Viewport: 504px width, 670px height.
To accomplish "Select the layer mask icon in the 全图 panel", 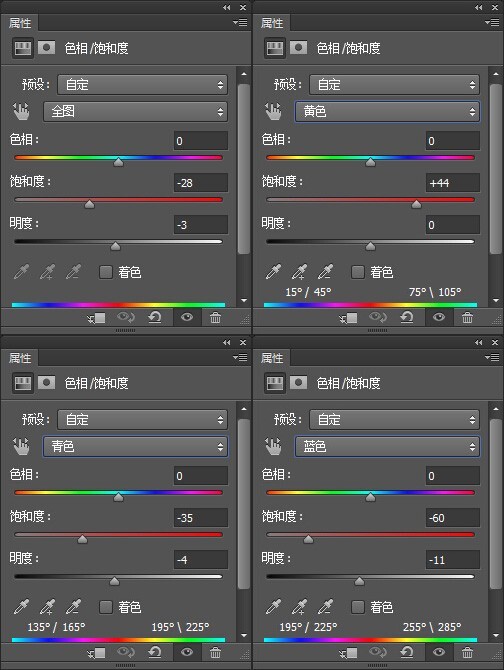I will (47, 47).
